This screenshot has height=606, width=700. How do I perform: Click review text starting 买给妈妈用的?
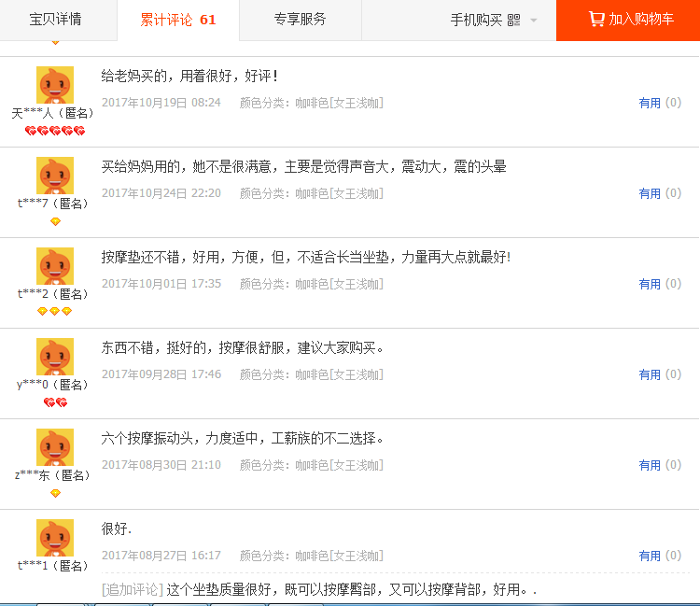coord(303,167)
